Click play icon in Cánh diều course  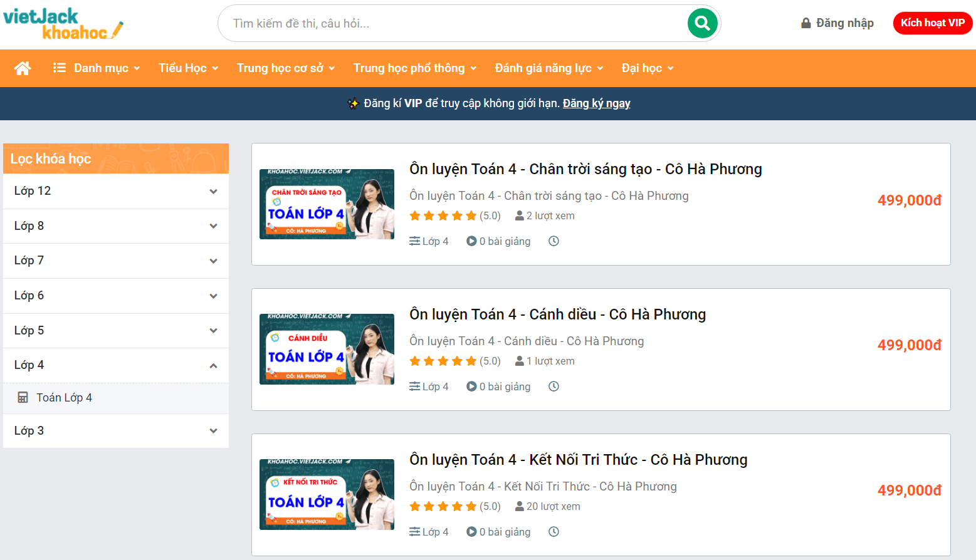(471, 386)
